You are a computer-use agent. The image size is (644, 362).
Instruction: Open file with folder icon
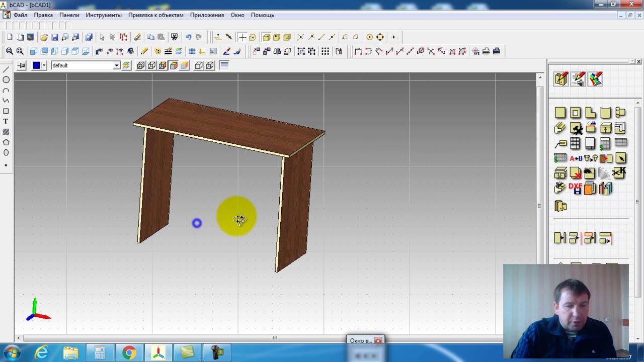point(44,37)
